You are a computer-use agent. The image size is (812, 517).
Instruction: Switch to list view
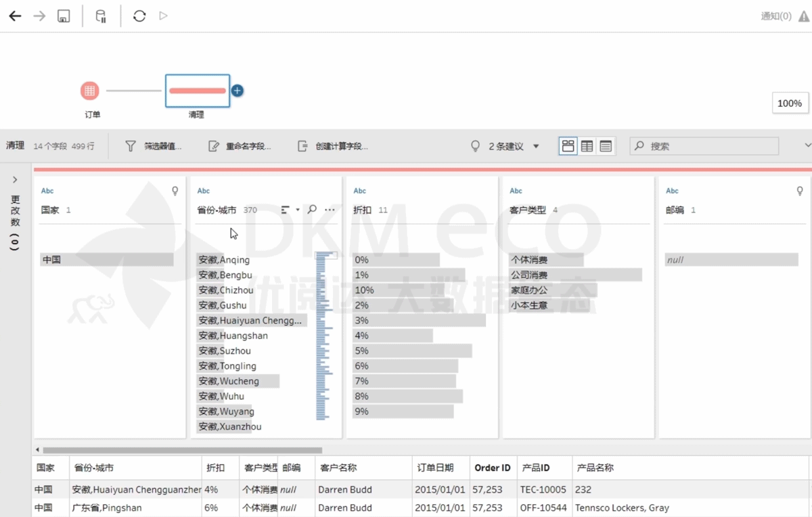[606, 146]
